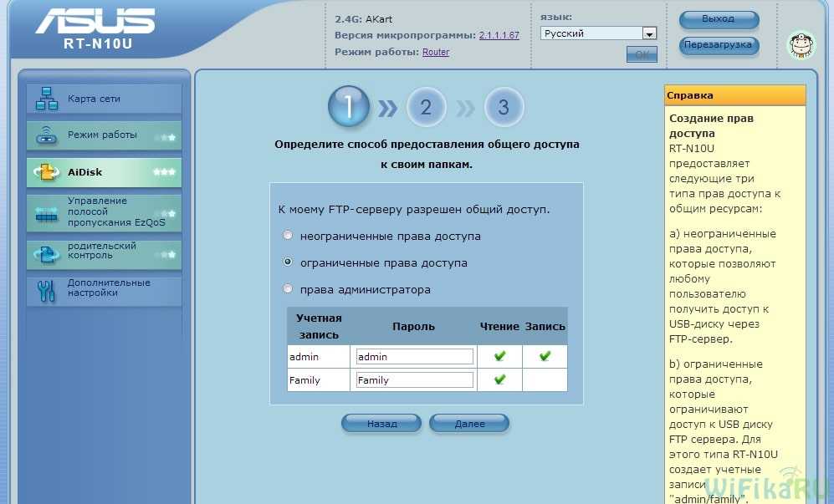The width and height of the screenshot is (834, 504).
Task: Click the Network Map icon in sidebar
Action: coord(47,99)
